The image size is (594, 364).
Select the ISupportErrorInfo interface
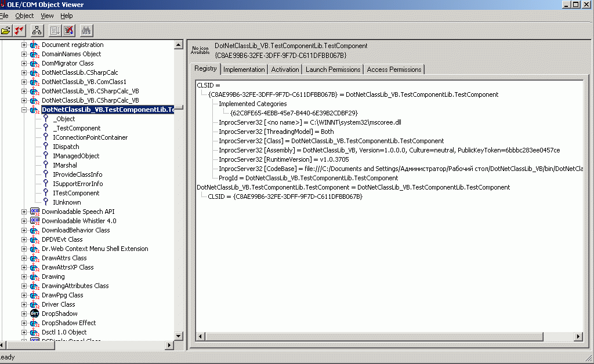tap(78, 184)
